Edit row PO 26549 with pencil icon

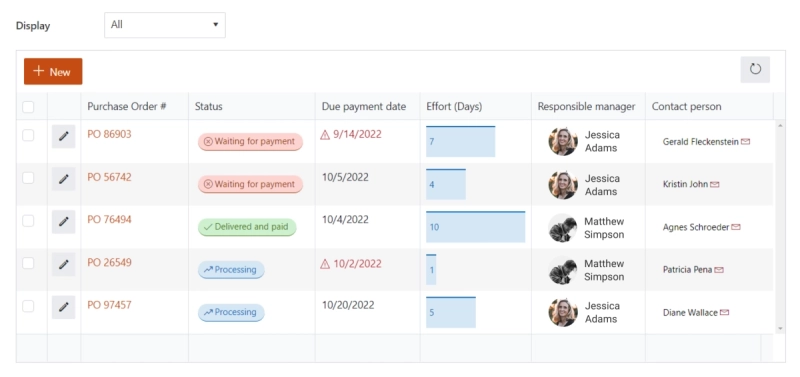63,264
